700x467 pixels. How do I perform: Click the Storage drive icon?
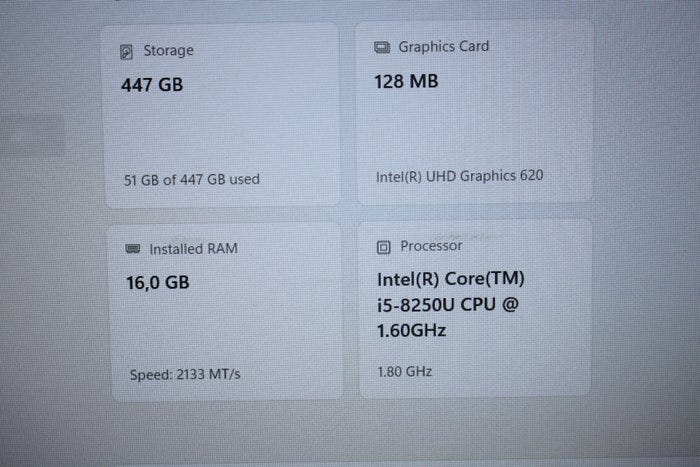(127, 51)
